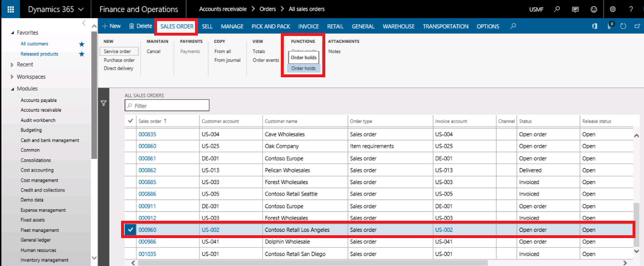Click the grid horizontal scrollbar
Screen dimensions: 644x266
[x=313, y=263]
